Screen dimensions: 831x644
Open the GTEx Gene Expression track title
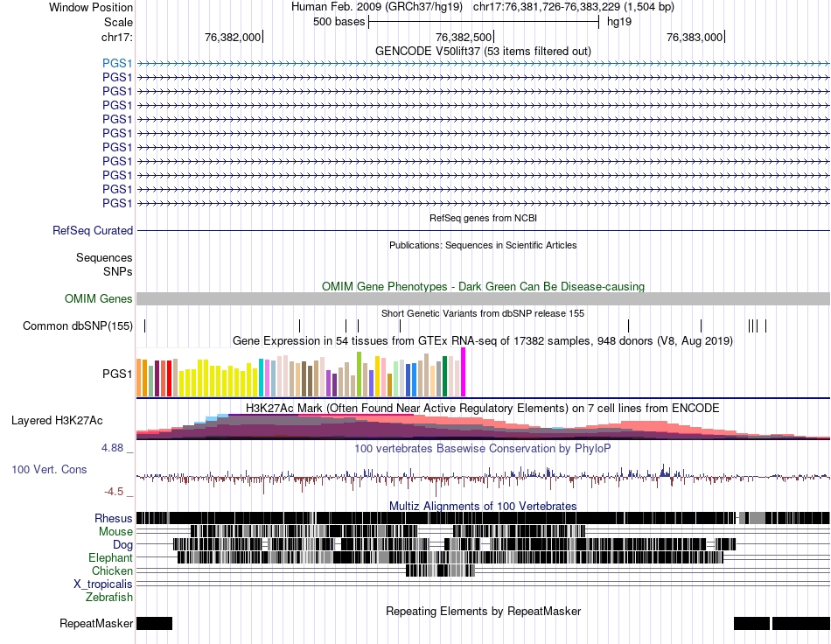click(x=483, y=341)
